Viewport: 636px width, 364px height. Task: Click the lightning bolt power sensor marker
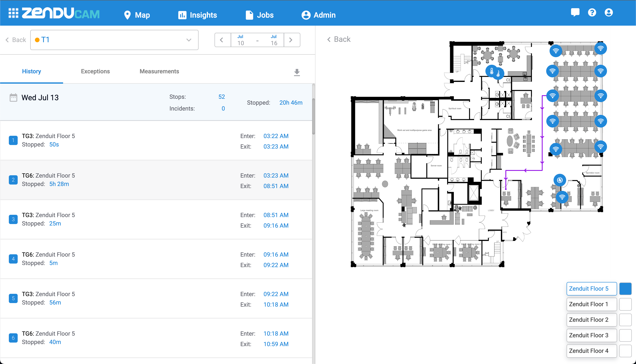[560, 180]
